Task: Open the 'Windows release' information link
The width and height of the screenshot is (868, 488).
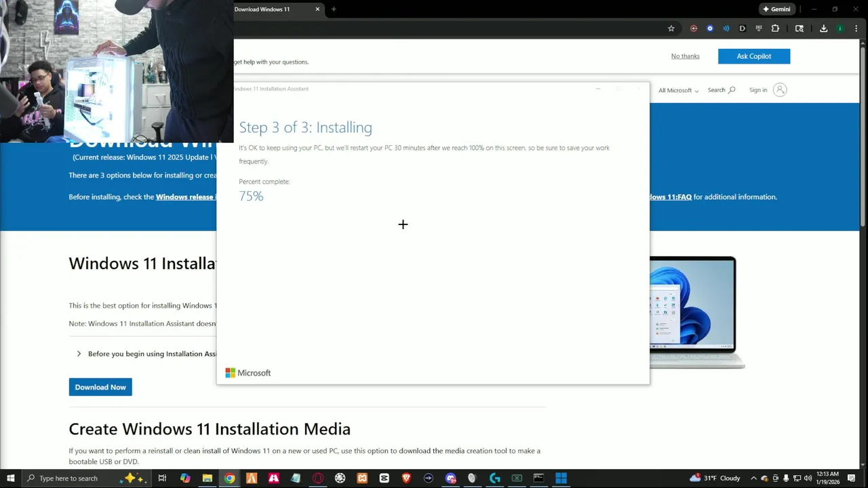Action: 186,197
